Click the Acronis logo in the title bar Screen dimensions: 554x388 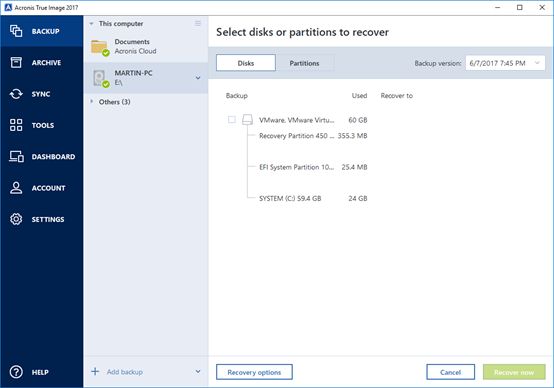click(x=8, y=7)
